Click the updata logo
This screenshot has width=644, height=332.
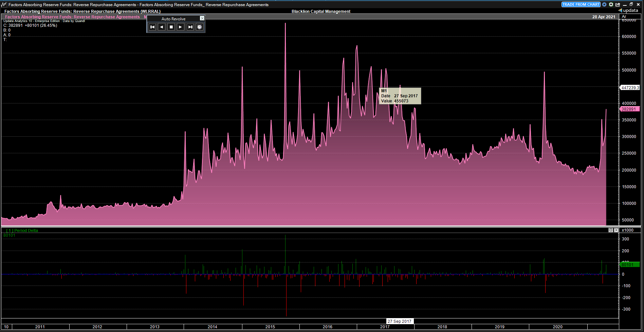point(628,11)
